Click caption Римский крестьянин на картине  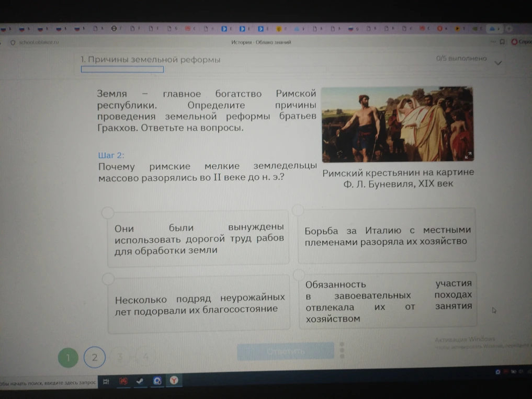[398, 173]
